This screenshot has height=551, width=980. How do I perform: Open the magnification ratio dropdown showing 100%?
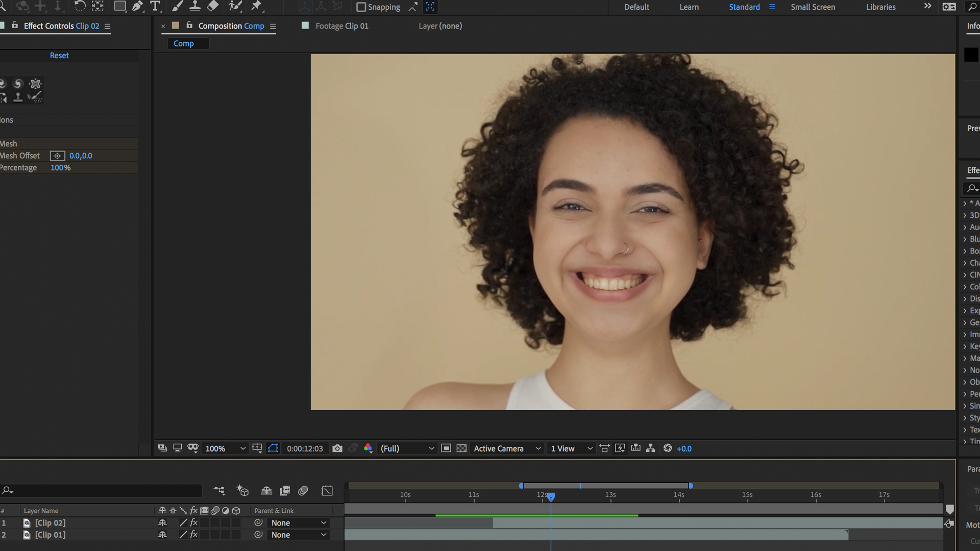click(x=225, y=448)
